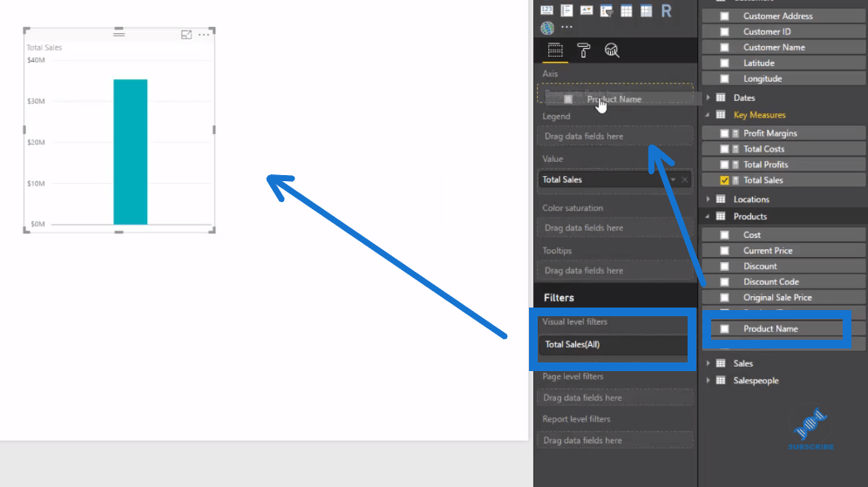Image resolution: width=868 pixels, height=487 pixels.
Task: Check the Total Profits measure
Action: [x=724, y=165]
